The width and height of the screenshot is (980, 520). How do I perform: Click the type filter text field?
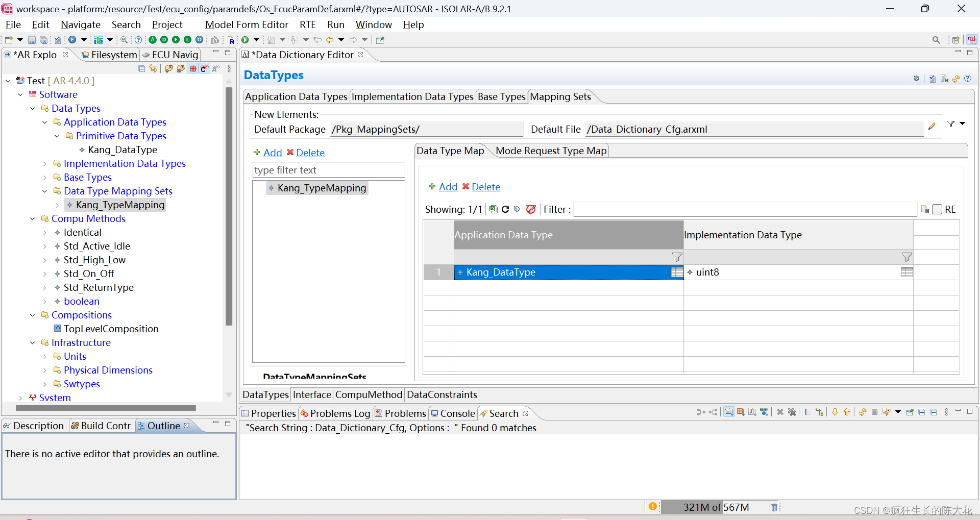(328, 170)
